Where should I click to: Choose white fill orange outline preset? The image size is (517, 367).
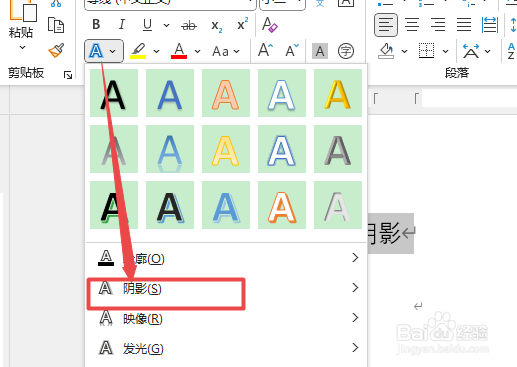coord(282,205)
